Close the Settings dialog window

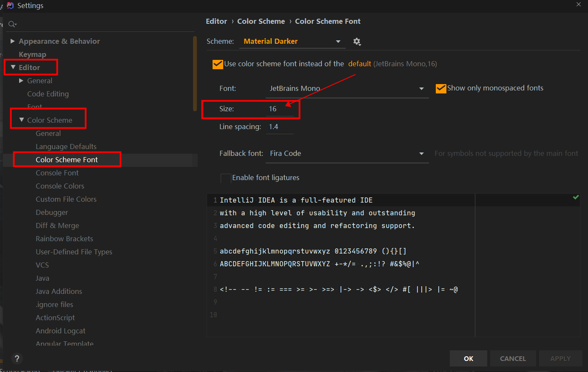[579, 4]
